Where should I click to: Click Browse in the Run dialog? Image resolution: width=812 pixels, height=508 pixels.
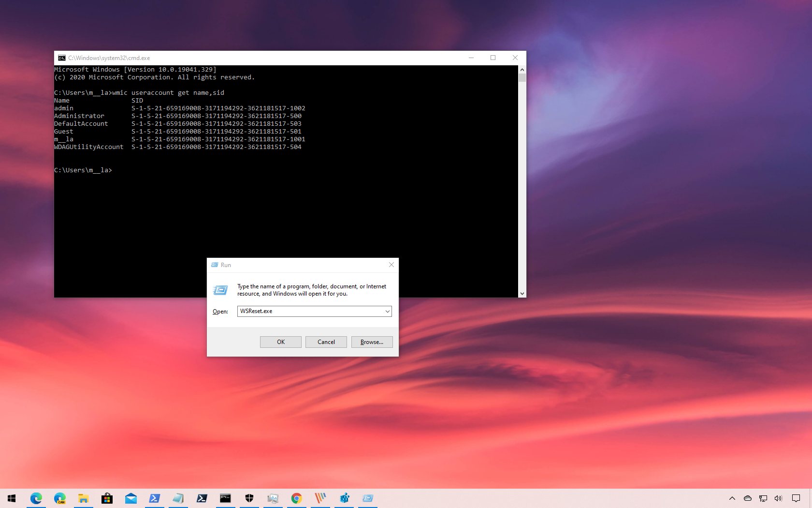pos(371,342)
